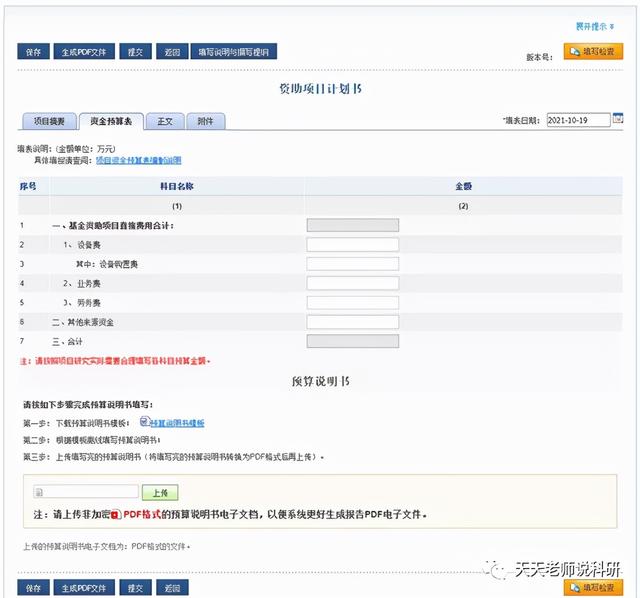Click the 资助项目计划书 title
Viewport: 640px width, 598px height.
point(320,89)
